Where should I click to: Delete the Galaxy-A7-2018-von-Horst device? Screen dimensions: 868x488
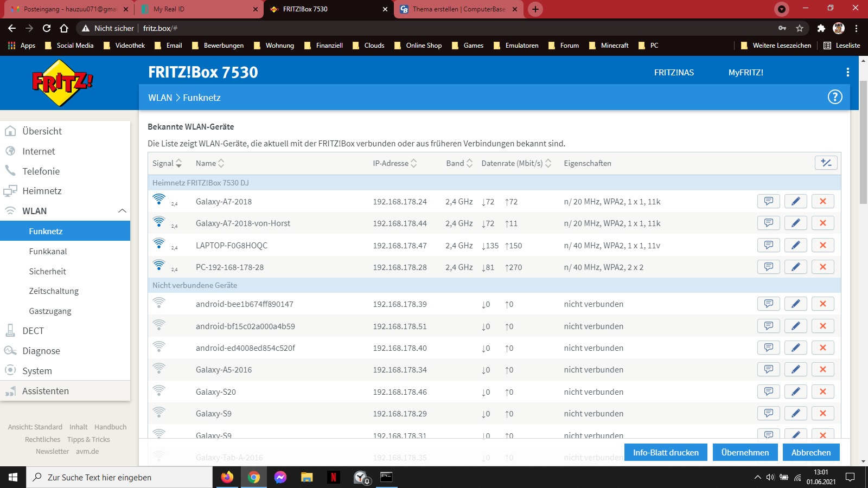823,223
